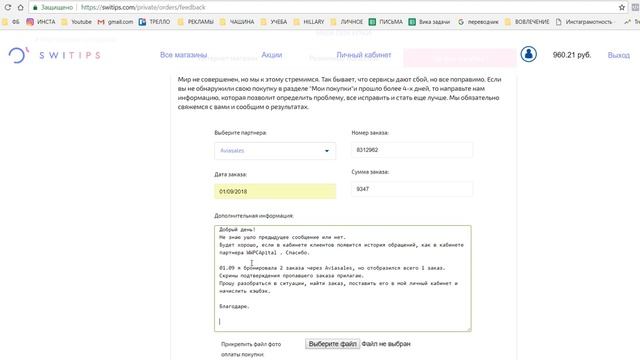Open the gmail.com bookmark
The width and height of the screenshot is (640, 360).
tap(116, 22)
